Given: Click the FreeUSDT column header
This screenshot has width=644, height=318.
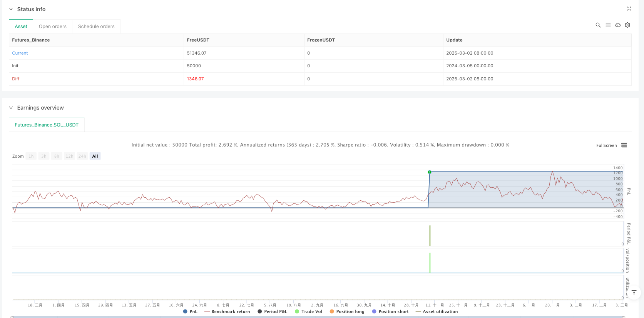Looking at the screenshot, I should pos(198,40).
